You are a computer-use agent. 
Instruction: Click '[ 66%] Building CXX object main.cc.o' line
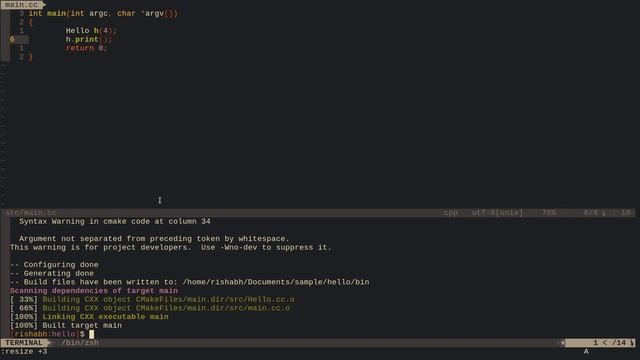point(150,308)
